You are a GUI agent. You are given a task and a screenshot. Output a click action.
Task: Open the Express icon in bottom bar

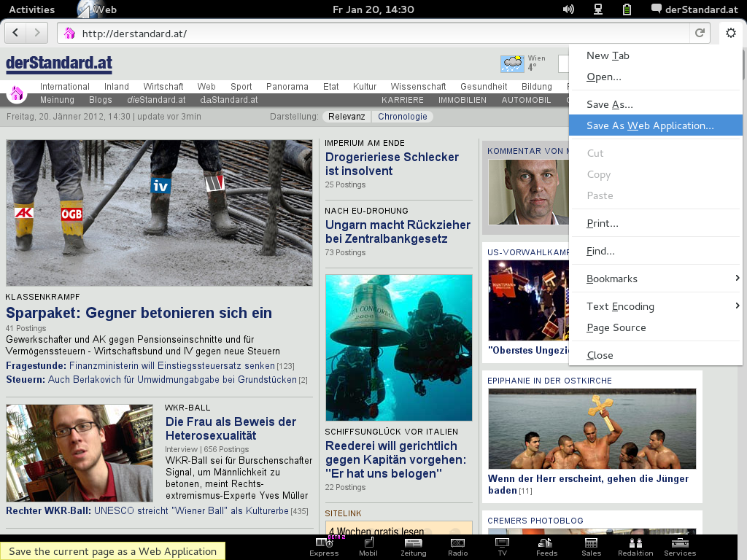(324, 547)
